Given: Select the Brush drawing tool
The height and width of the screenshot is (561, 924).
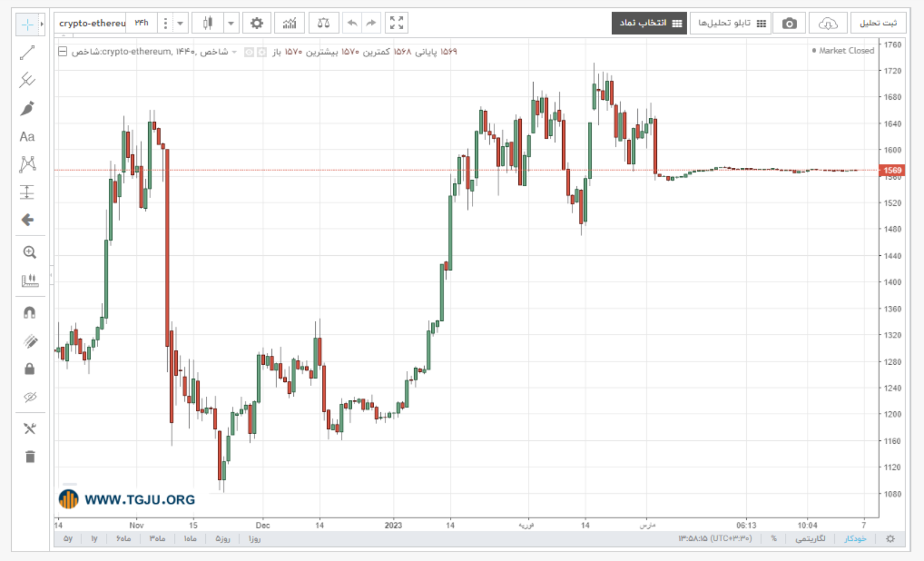Looking at the screenshot, I should click(x=27, y=108).
